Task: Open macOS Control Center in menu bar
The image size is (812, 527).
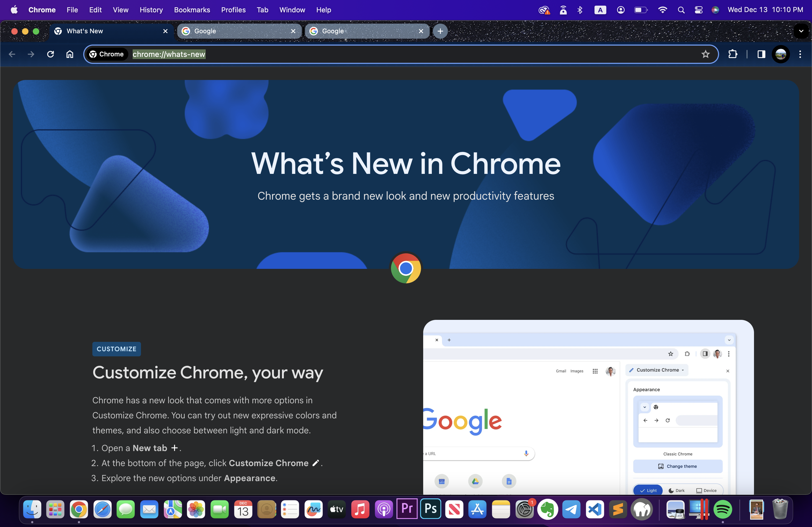Action: 698,10
